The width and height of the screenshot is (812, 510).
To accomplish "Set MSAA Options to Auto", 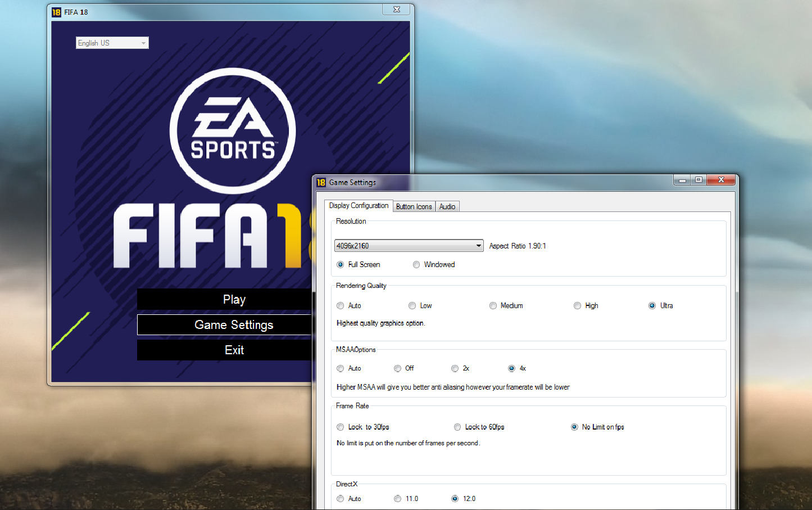I will click(x=340, y=368).
